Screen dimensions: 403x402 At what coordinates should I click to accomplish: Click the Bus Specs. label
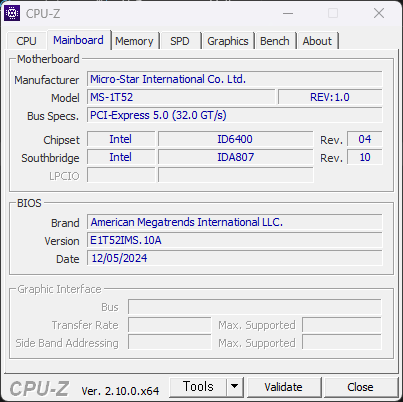coord(53,116)
